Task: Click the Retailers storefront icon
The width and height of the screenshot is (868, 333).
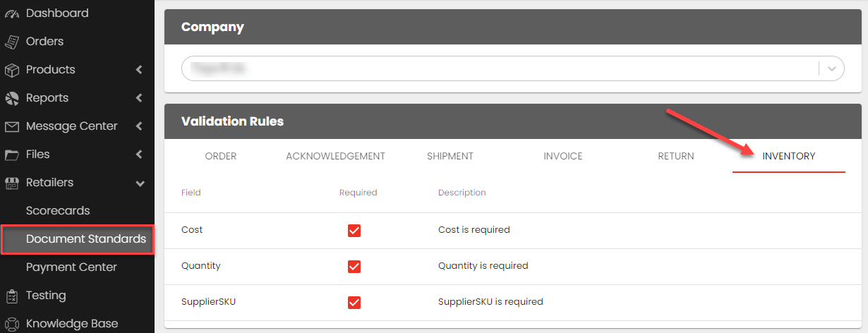Action: pyautogui.click(x=12, y=183)
